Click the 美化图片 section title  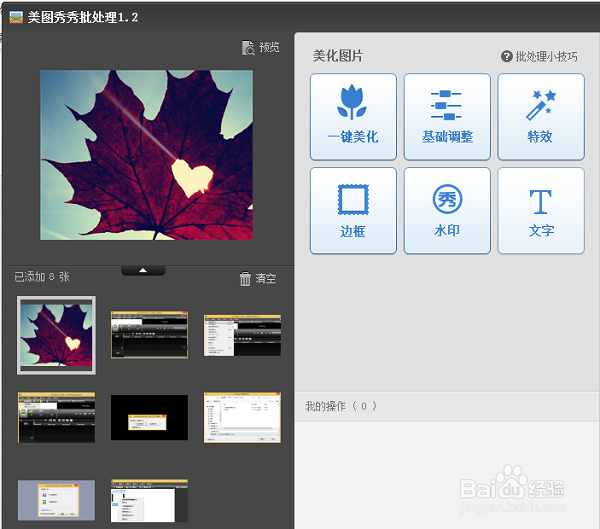tap(338, 56)
